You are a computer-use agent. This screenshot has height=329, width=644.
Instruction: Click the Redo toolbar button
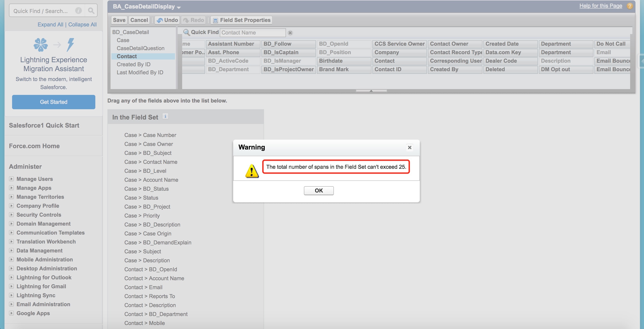click(x=194, y=20)
